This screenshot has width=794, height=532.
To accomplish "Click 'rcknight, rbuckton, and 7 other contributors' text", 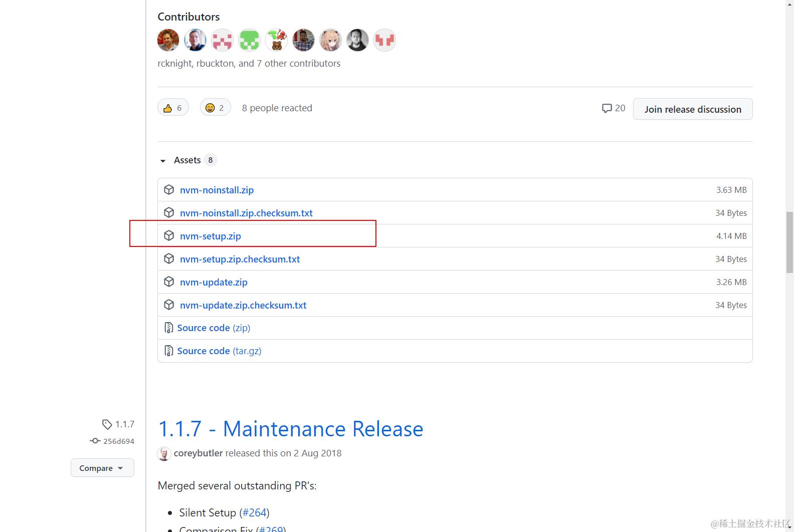I will point(249,63).
